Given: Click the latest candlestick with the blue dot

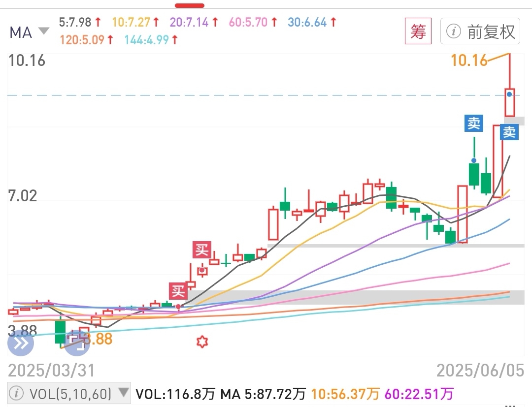Looking at the screenshot, I should 510,102.
